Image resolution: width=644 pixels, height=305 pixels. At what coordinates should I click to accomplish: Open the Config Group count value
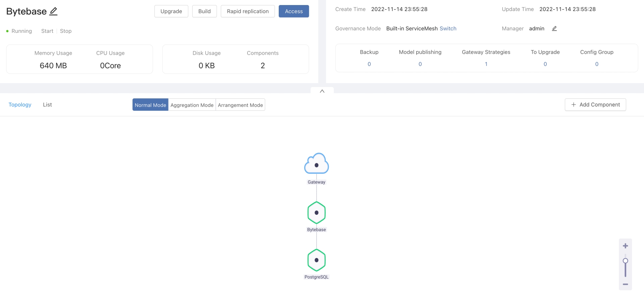pyautogui.click(x=597, y=64)
